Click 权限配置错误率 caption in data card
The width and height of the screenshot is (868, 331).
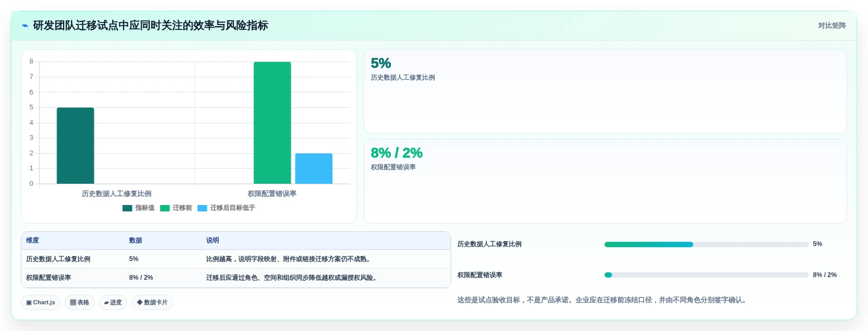tap(393, 167)
